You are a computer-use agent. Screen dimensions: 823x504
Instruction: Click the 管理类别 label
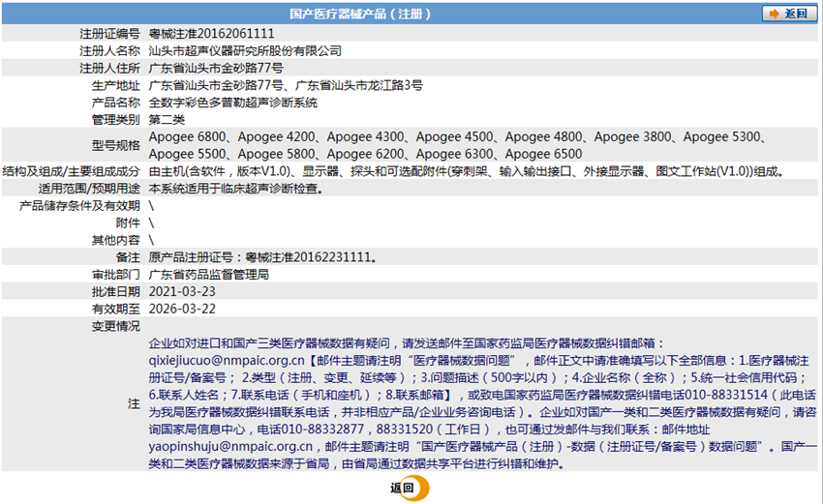pos(115,120)
